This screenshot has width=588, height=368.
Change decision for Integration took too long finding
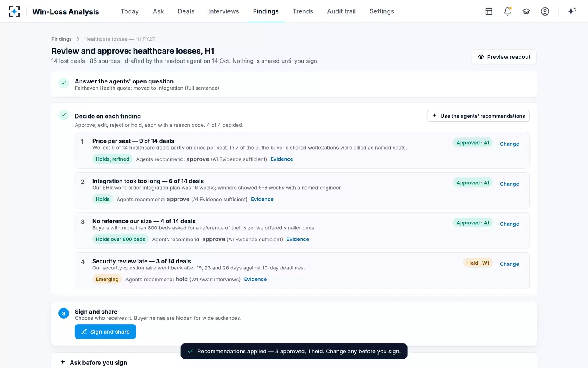[509, 184]
